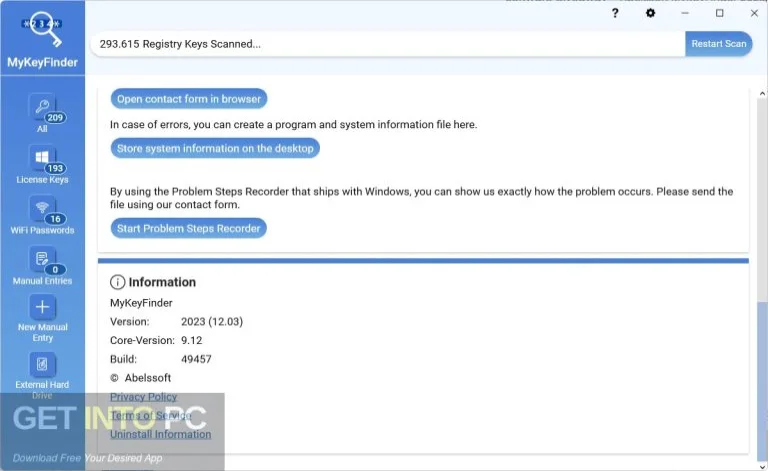768x471 pixels.
Task: Click the scrollbar down arrow
Action: click(x=762, y=465)
